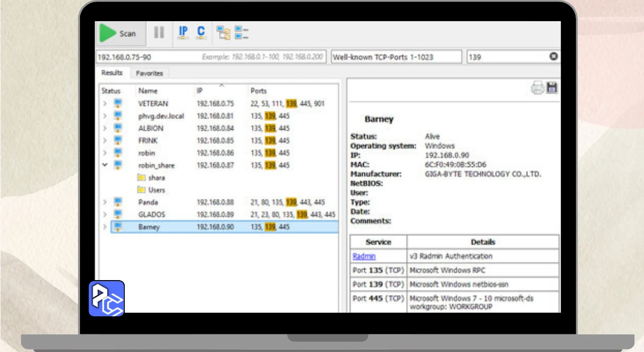
Task: Collapse the robin_share host tree
Action: (105, 165)
